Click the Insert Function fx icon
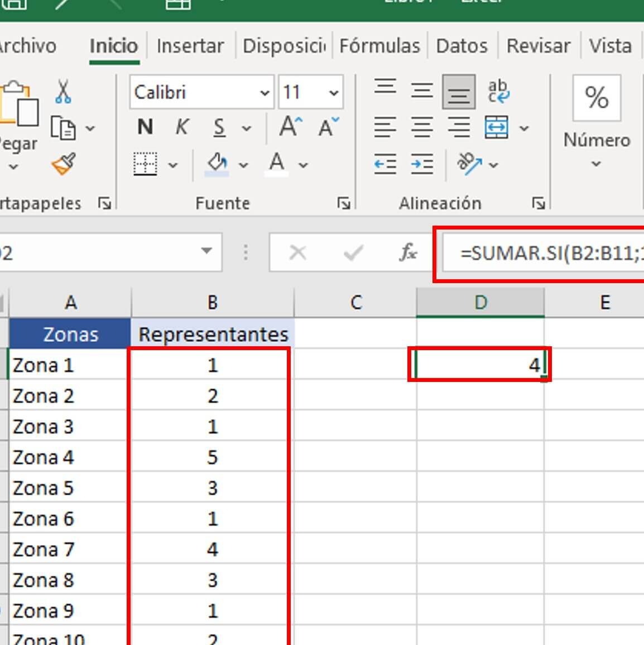Viewport: 644px width, 645px height. tap(408, 253)
